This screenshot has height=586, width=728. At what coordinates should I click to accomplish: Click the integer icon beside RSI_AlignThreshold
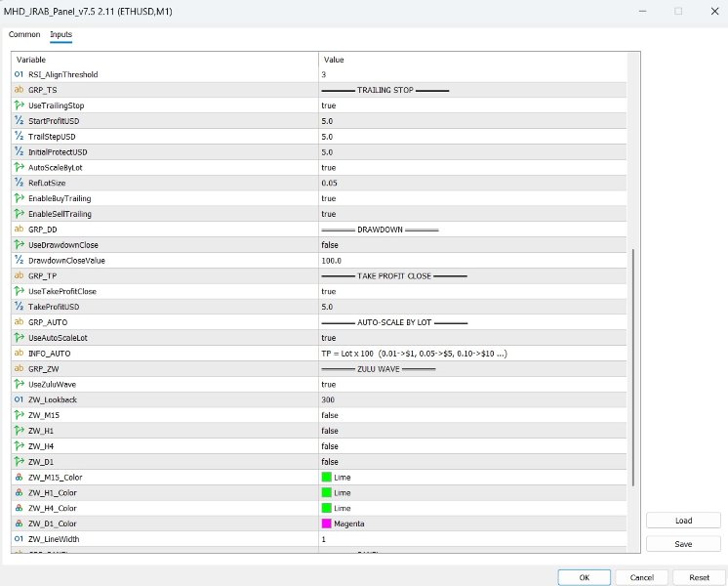click(x=19, y=74)
